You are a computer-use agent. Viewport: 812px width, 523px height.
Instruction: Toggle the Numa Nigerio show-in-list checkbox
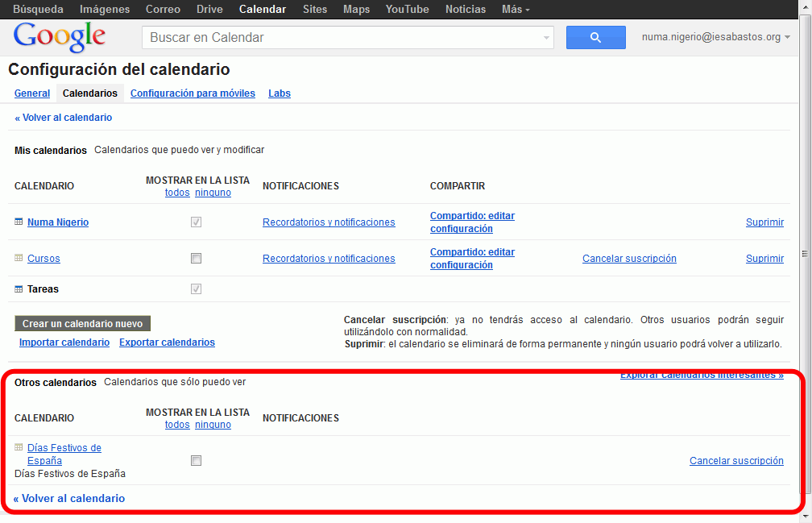196,222
